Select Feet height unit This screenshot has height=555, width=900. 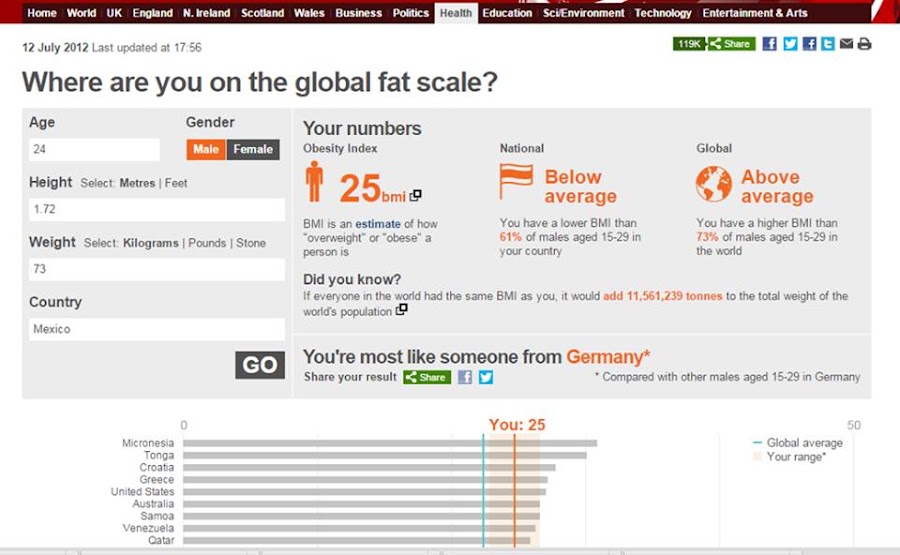(x=176, y=183)
